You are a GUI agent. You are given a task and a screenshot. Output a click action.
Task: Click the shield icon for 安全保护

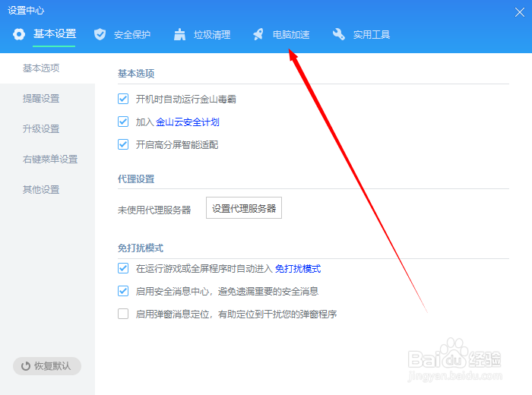point(100,34)
